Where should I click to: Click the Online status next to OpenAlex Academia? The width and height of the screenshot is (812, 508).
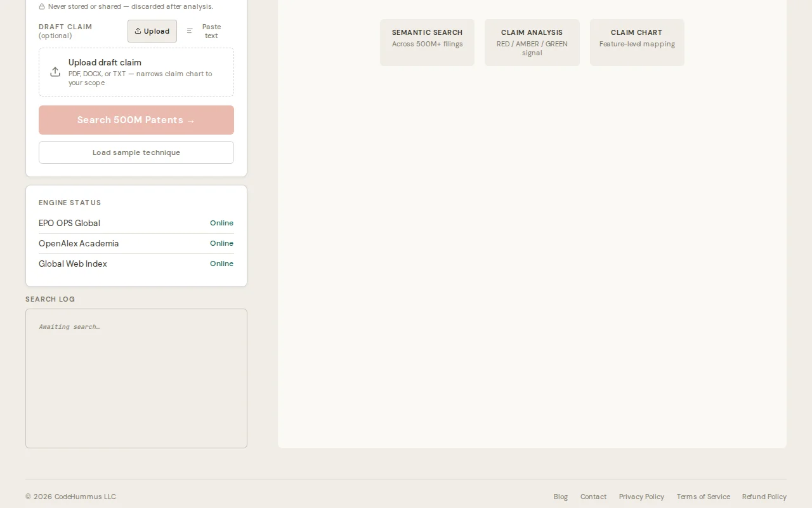coord(221,243)
